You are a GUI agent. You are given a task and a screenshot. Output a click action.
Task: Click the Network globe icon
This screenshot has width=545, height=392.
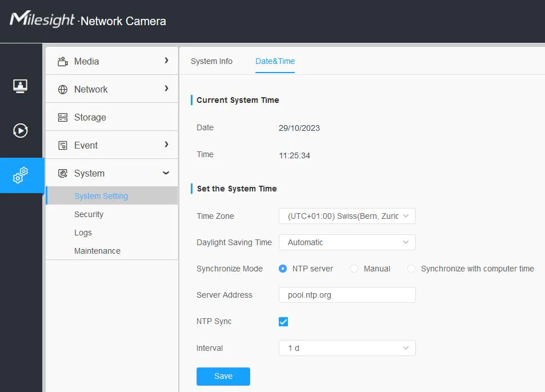[x=63, y=89]
